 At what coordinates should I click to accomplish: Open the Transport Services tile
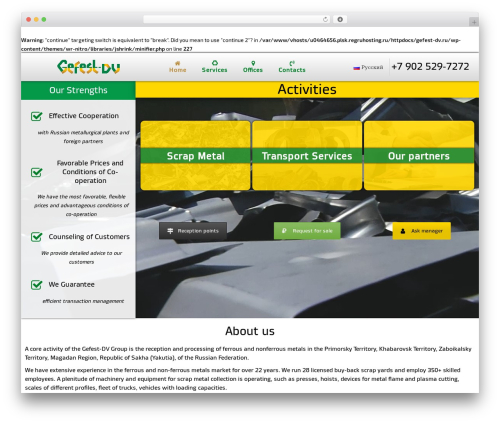coord(307,156)
